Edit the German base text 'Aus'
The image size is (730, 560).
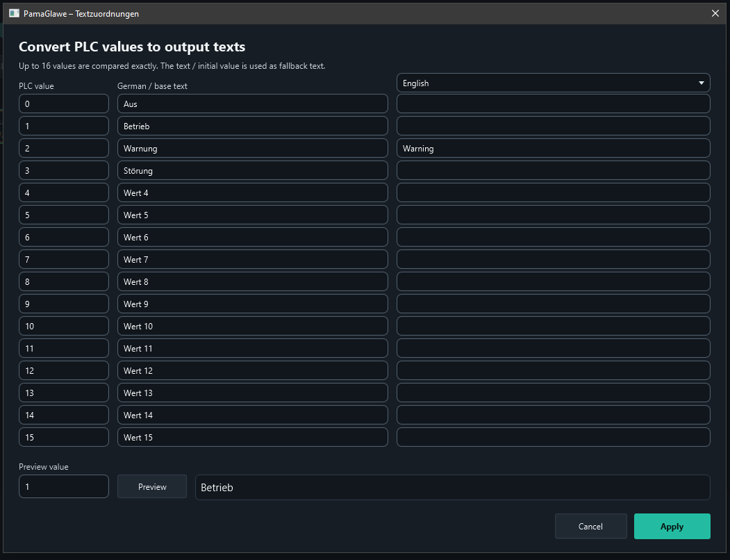click(x=252, y=104)
